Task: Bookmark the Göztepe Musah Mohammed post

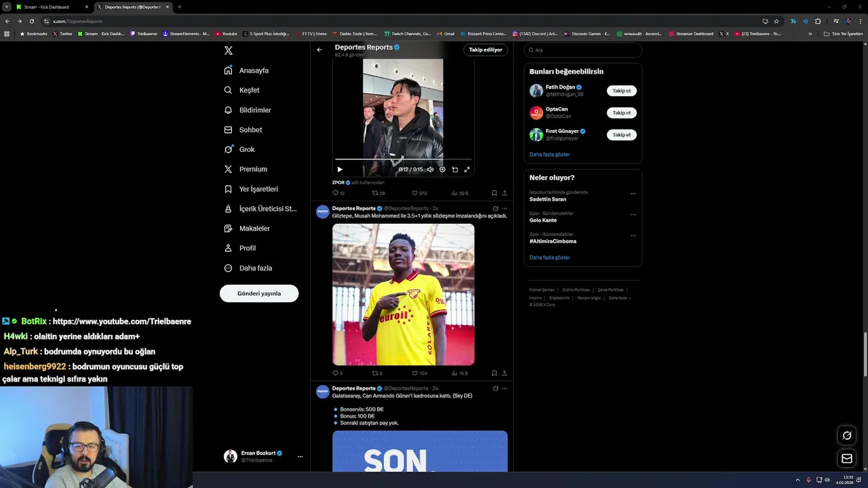Action: tap(494, 373)
